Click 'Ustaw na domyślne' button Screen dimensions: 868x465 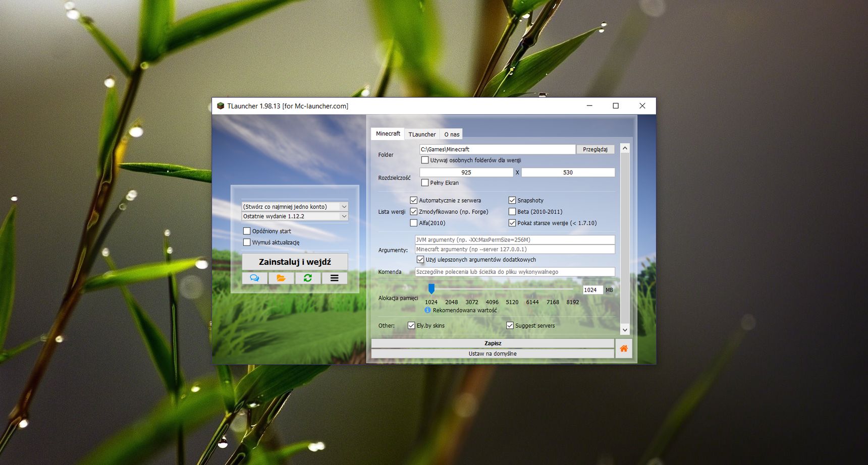point(493,354)
